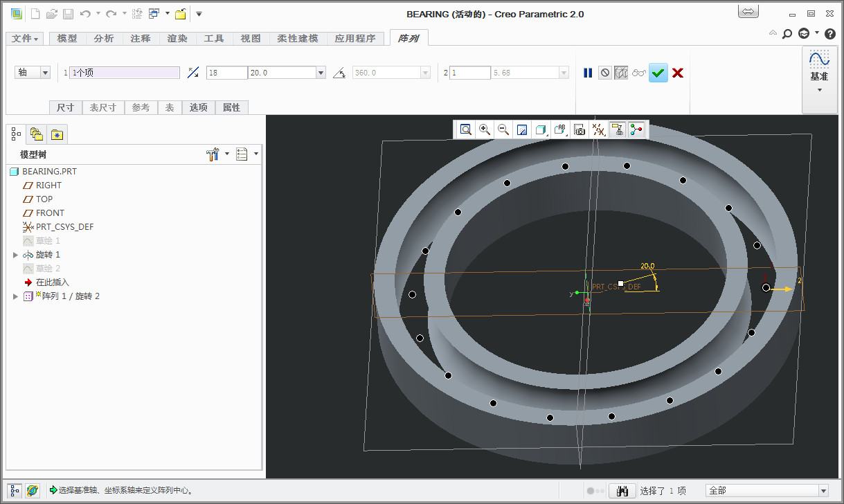Click the Zoom Out magnifier icon

(x=503, y=129)
